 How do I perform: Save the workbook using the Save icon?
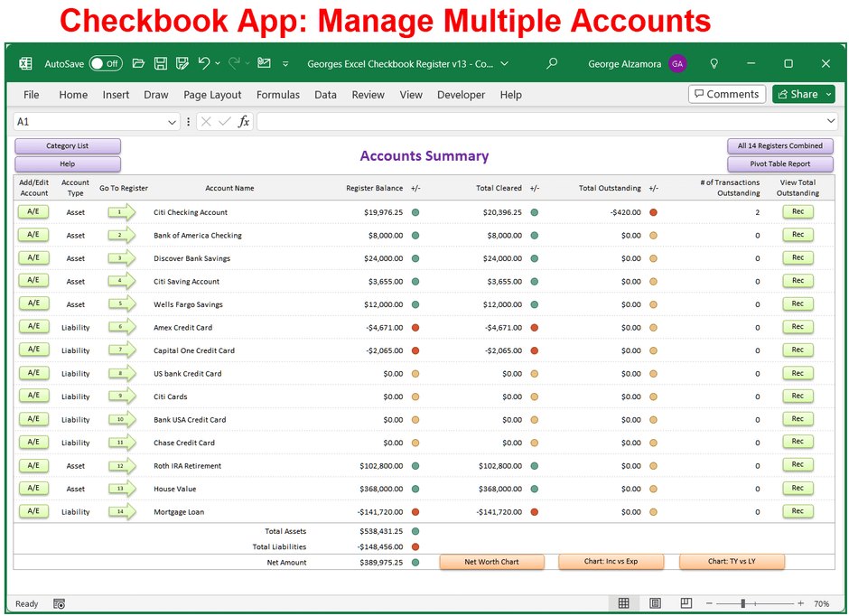click(161, 63)
